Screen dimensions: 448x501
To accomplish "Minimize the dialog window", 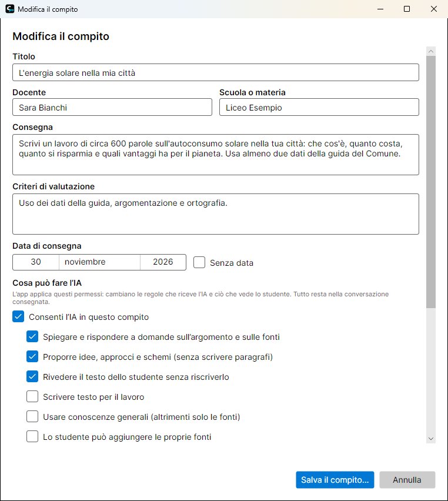I will 380,9.
